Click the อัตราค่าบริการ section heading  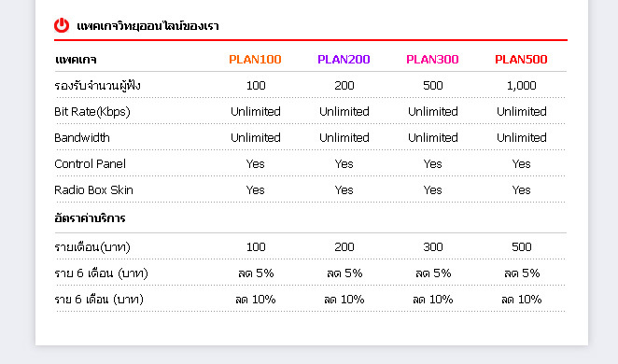[x=90, y=217]
